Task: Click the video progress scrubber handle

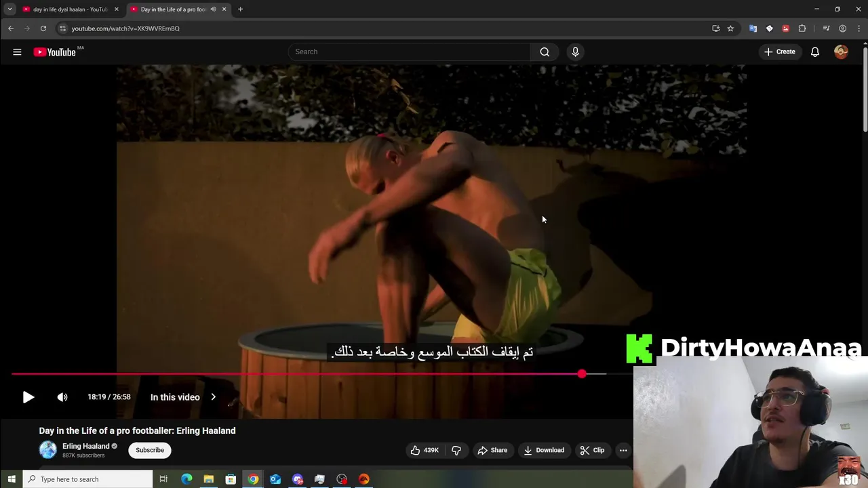Action: pyautogui.click(x=582, y=374)
